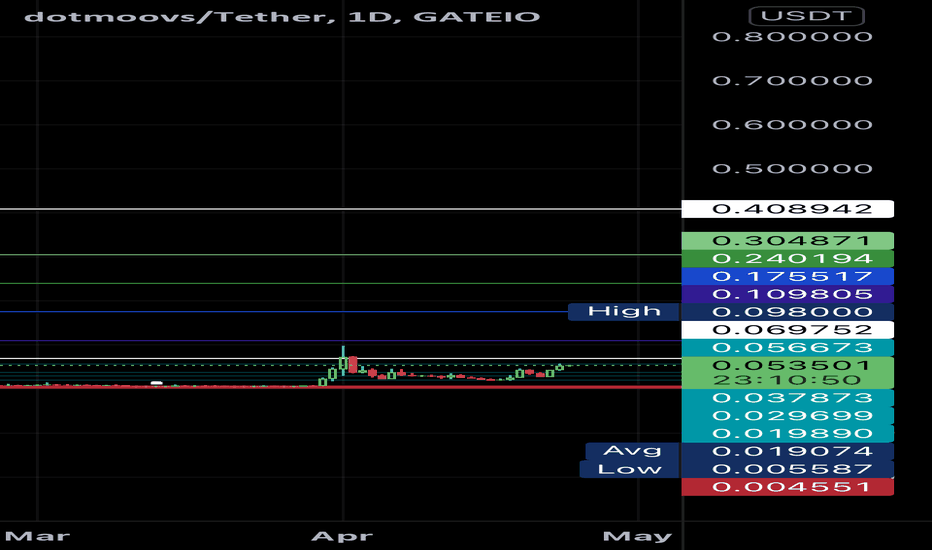Click the 0.240194 green price label
This screenshot has width=932, height=550.
[x=788, y=259]
